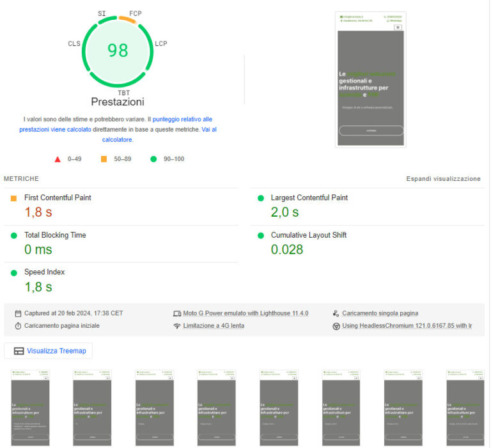Click 'Limitazione a 4G lenta' text

(214, 325)
